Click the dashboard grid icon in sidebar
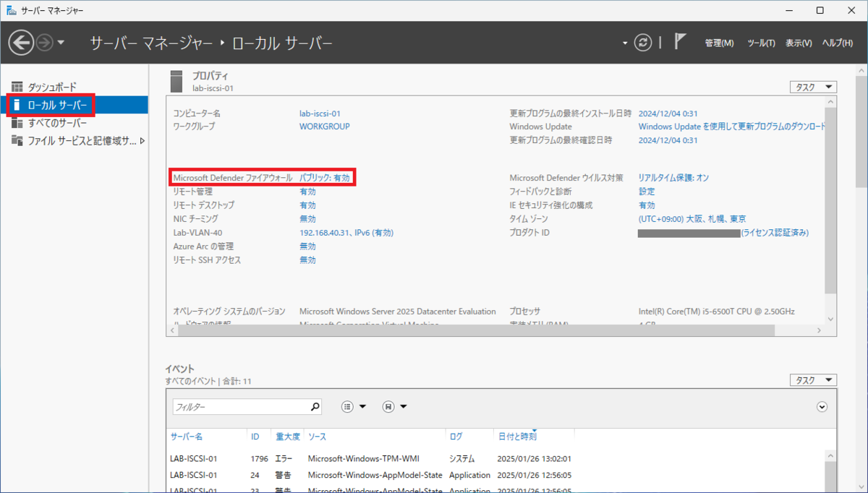Image resolution: width=868 pixels, height=493 pixels. (x=17, y=87)
